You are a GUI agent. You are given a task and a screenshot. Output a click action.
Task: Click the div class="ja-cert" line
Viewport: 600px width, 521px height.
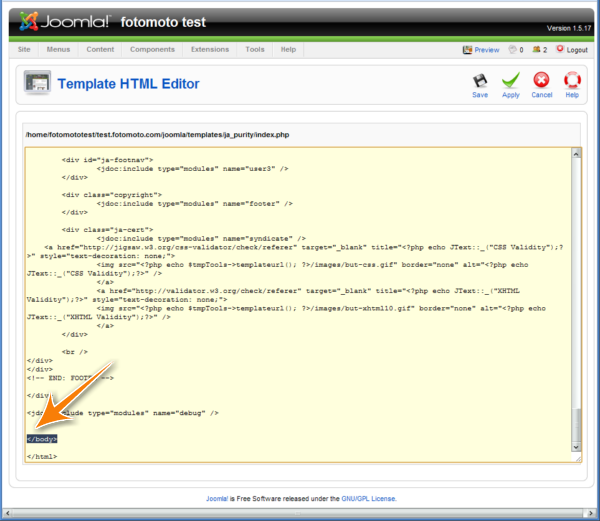click(107, 230)
